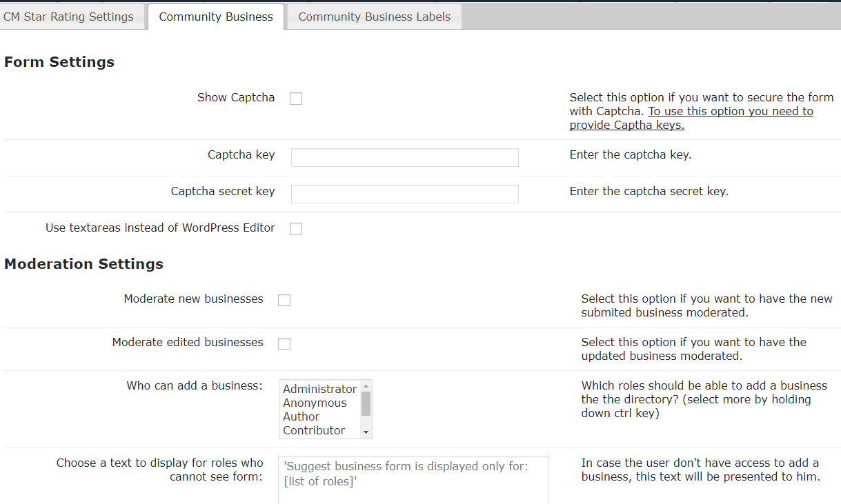This screenshot has width=841, height=504.
Task: Click the Moderation Settings heading
Action: 83,264
